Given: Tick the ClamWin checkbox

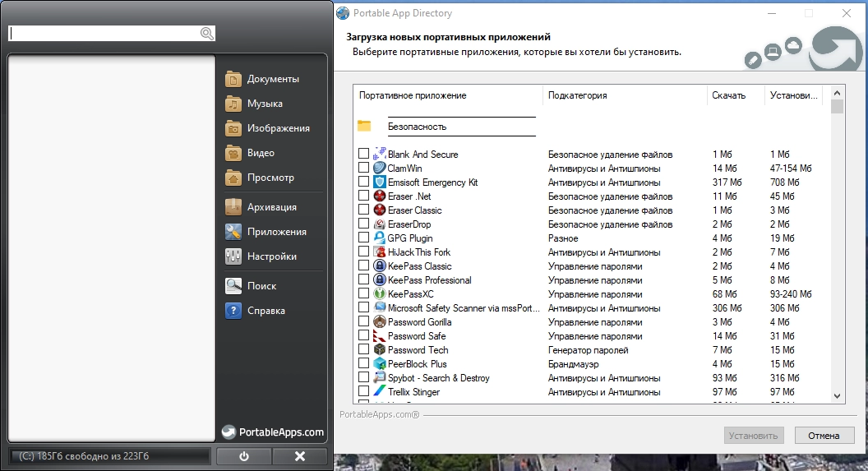Looking at the screenshot, I should coord(363,167).
